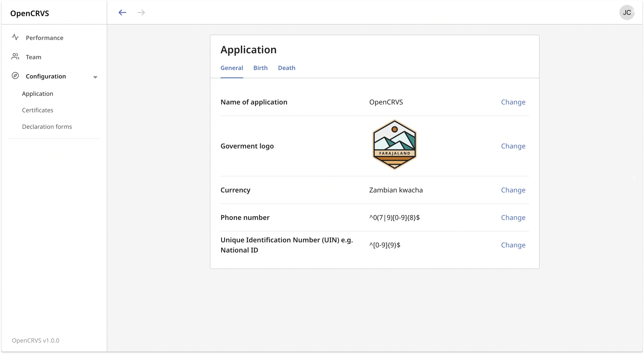
Task: Click the Team people icon
Action: coord(15,57)
